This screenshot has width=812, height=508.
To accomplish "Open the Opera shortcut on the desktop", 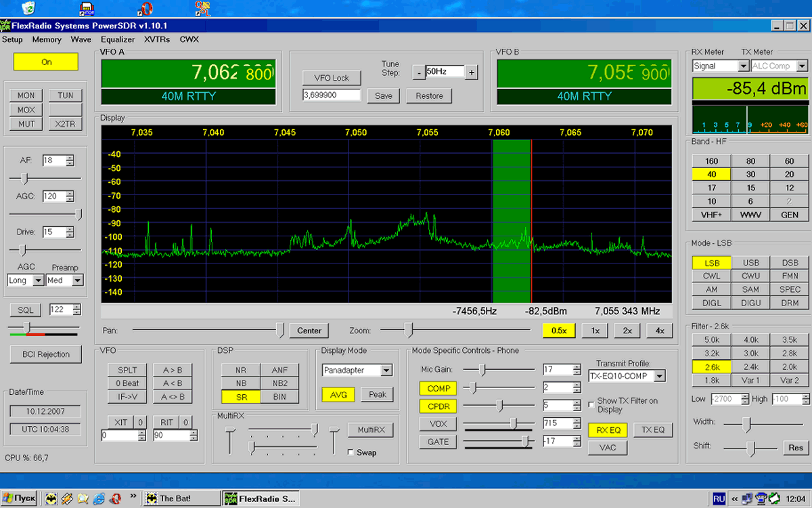I will [145, 8].
